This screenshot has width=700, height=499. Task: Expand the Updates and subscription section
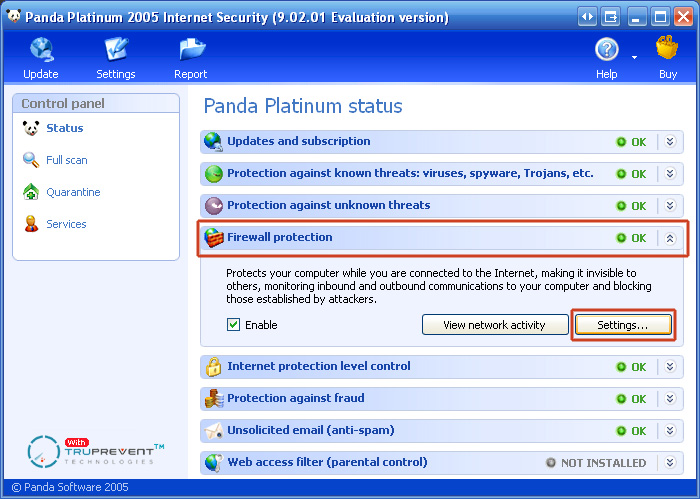(x=670, y=141)
